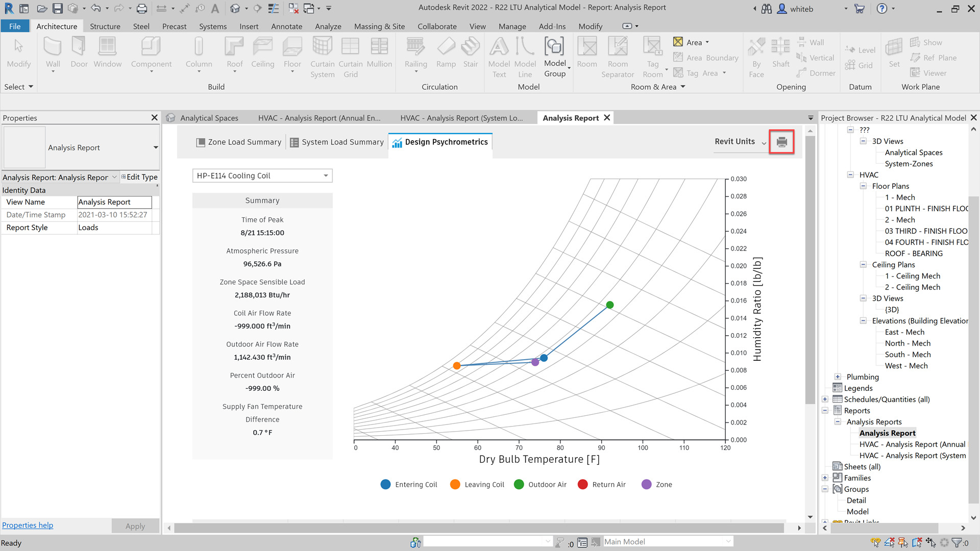
Task: Click the report's horizontal scrollbar
Action: pos(479,528)
